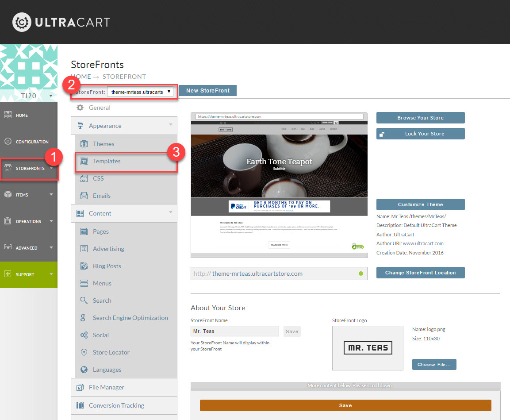The image size is (510, 420).
Task: Click the Appearance paint roller icon
Action: [x=80, y=126]
